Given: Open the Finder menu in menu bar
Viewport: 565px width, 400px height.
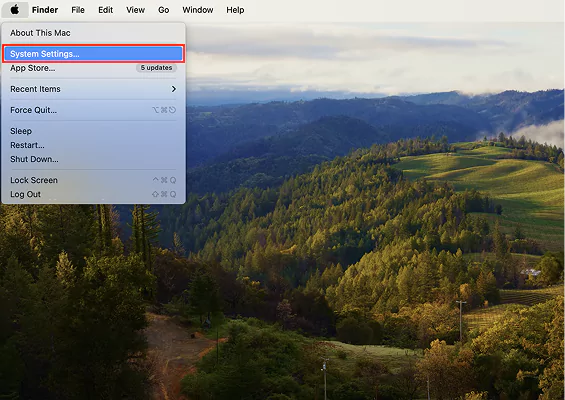Looking at the screenshot, I should (45, 10).
